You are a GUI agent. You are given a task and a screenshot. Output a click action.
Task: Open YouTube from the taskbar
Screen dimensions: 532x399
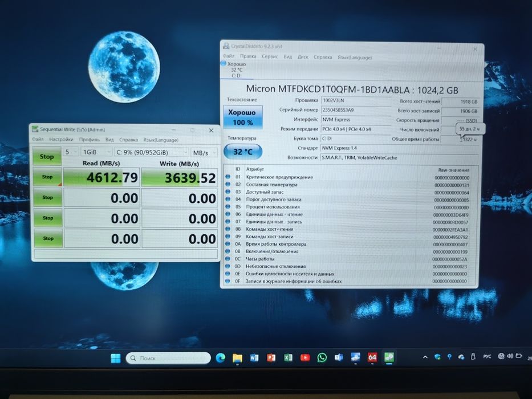click(305, 357)
